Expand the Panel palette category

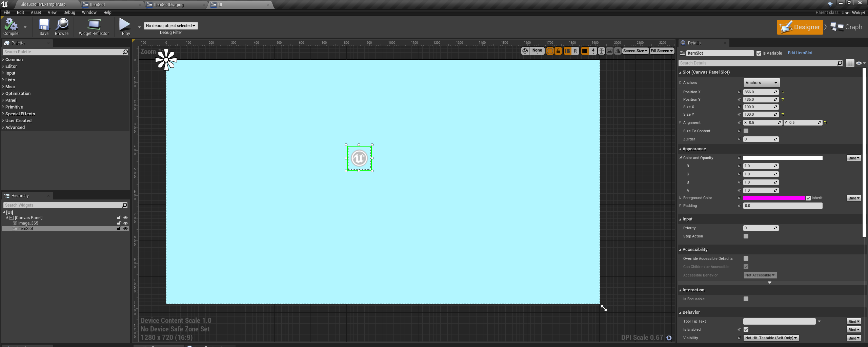pos(11,100)
